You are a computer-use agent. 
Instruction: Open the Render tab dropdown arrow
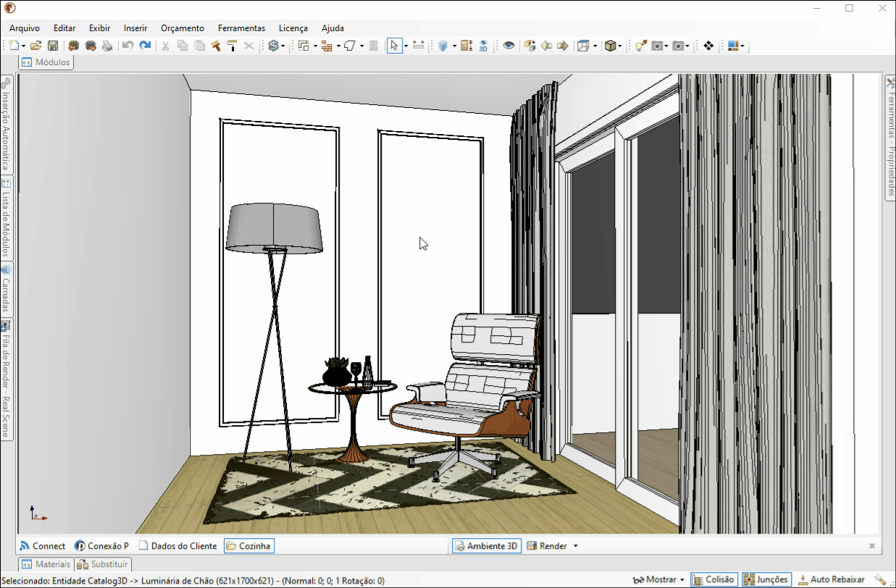(x=576, y=546)
